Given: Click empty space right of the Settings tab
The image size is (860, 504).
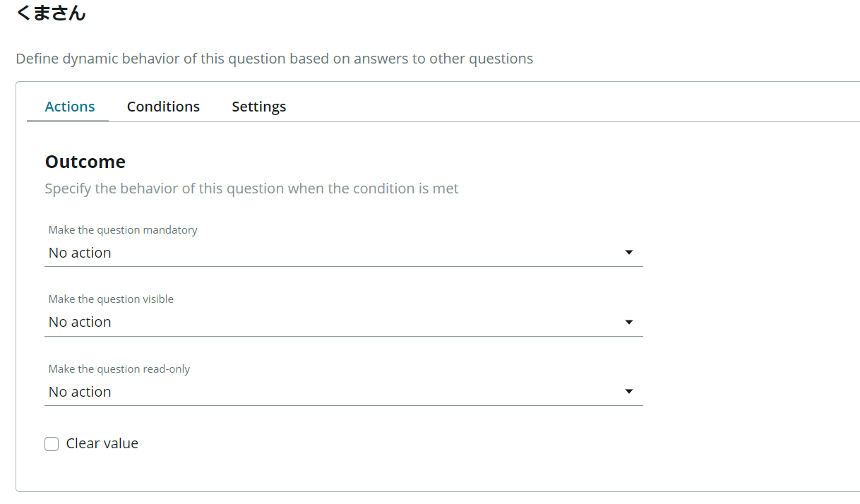Looking at the screenshot, I should [x=494, y=107].
